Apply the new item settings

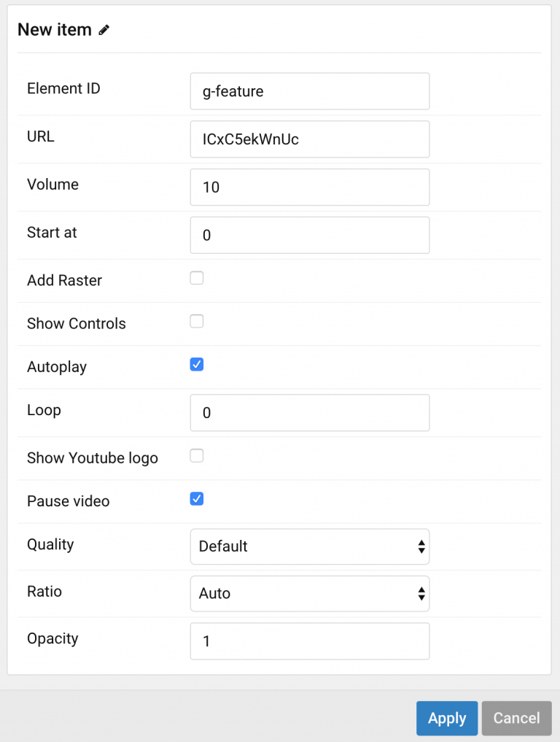tap(446, 718)
